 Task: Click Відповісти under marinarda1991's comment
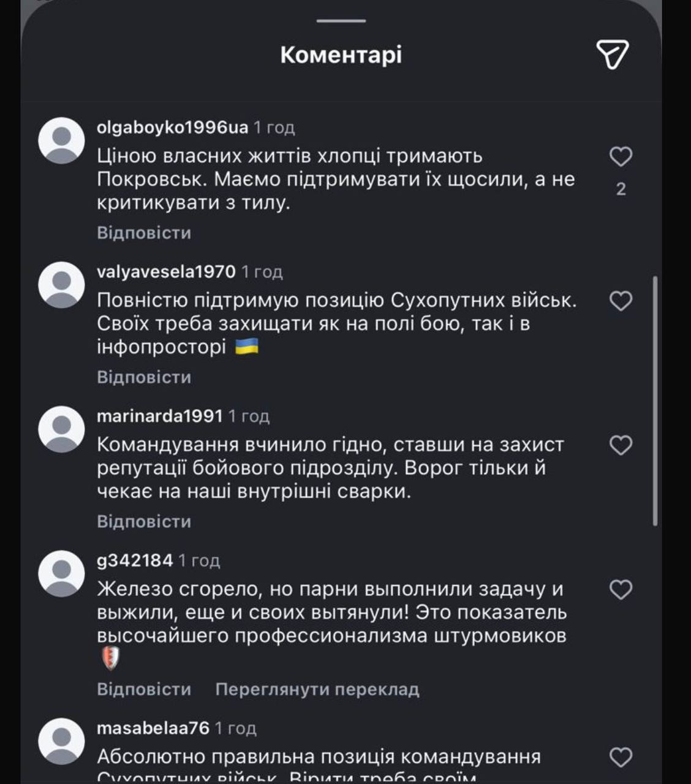[x=144, y=522]
